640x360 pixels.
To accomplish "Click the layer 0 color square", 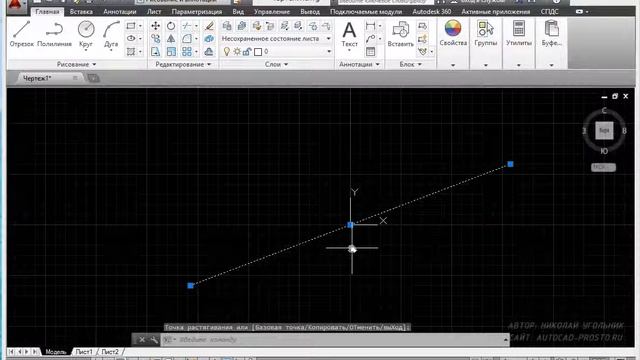I will (258, 52).
